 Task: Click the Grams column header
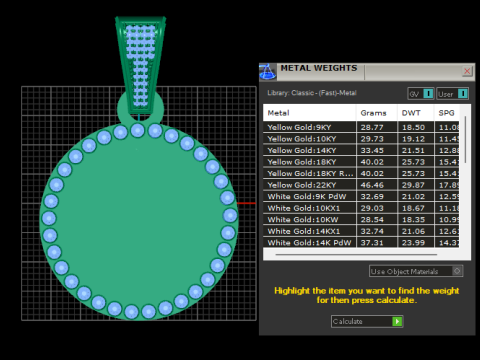tap(377, 113)
